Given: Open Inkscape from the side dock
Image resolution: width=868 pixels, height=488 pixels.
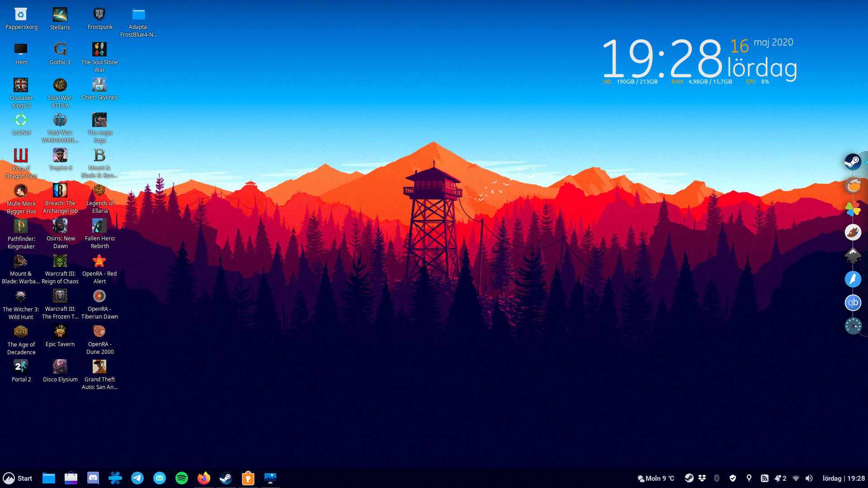Looking at the screenshot, I should [853, 256].
